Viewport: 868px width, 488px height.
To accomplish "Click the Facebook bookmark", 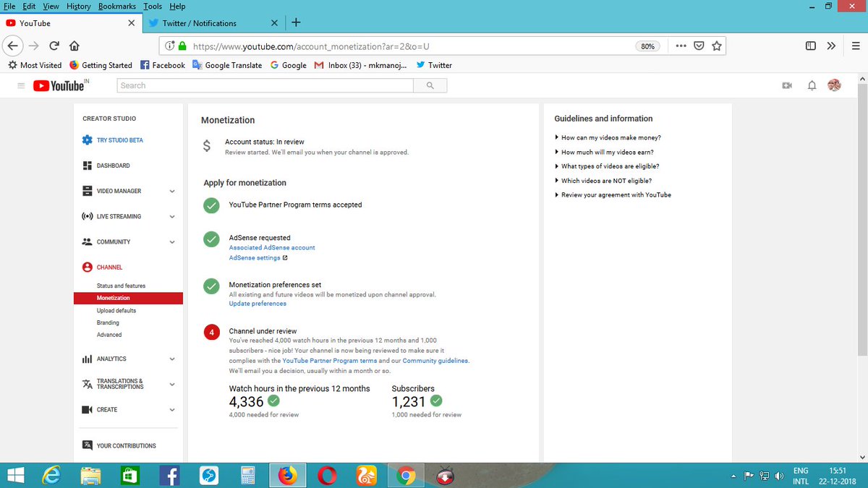I will (162, 65).
